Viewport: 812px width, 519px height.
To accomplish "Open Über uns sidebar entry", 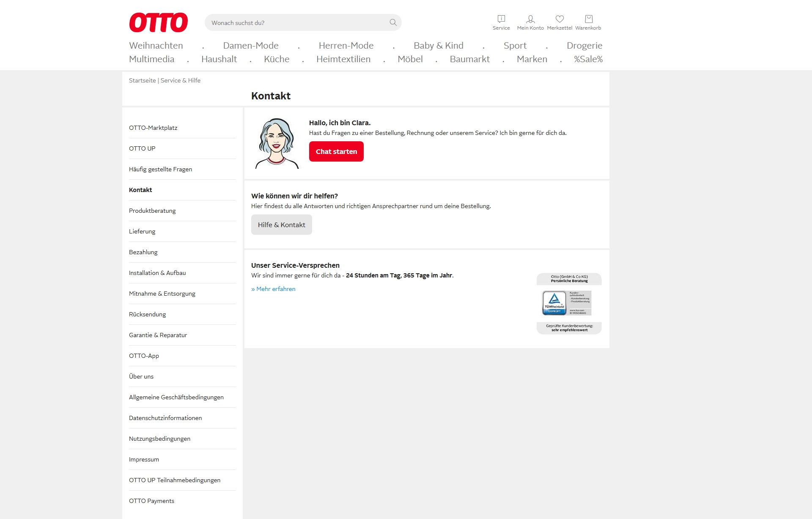I will [182, 376].
